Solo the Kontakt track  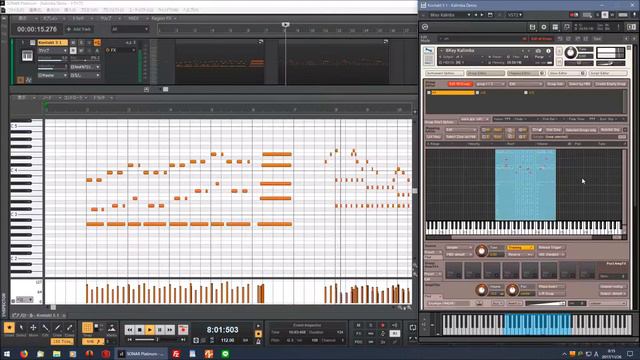[81, 42]
